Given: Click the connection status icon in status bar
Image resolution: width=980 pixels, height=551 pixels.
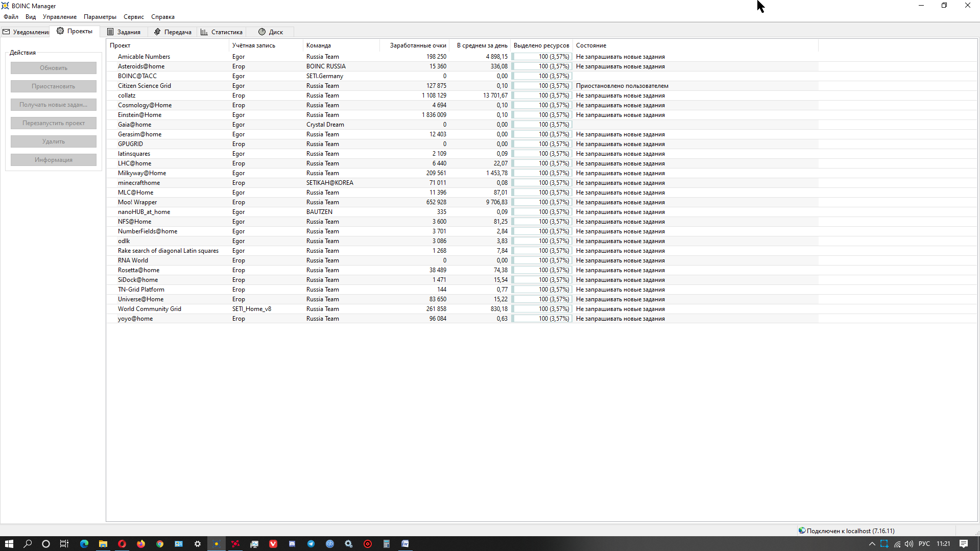Looking at the screenshot, I should tap(802, 531).
